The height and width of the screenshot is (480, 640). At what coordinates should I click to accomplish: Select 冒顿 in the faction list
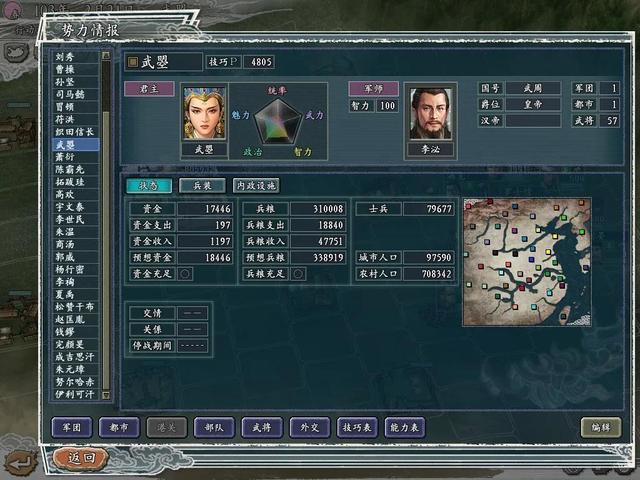pos(76,107)
